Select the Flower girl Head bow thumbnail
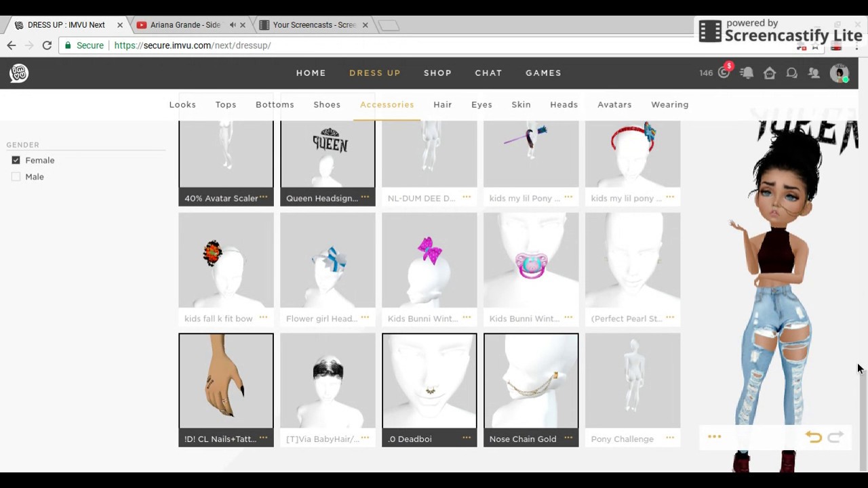This screenshot has height=488, width=868. coord(328,260)
